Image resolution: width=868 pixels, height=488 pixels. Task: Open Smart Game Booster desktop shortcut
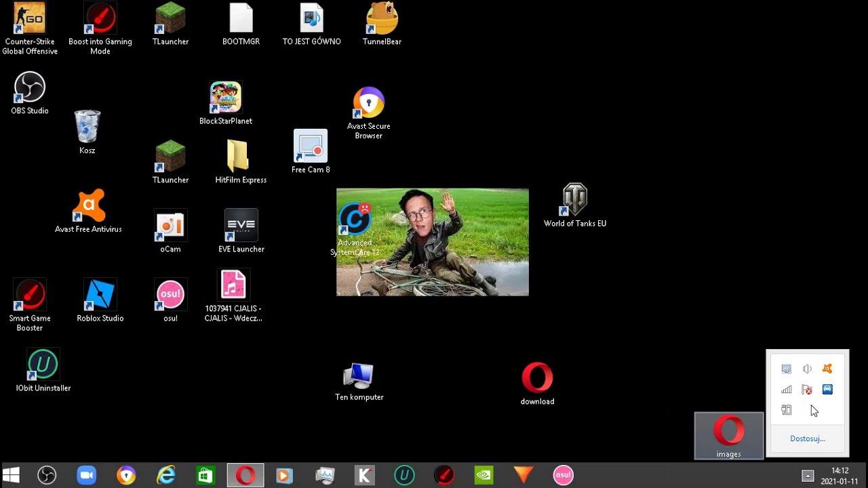pyautogui.click(x=30, y=305)
